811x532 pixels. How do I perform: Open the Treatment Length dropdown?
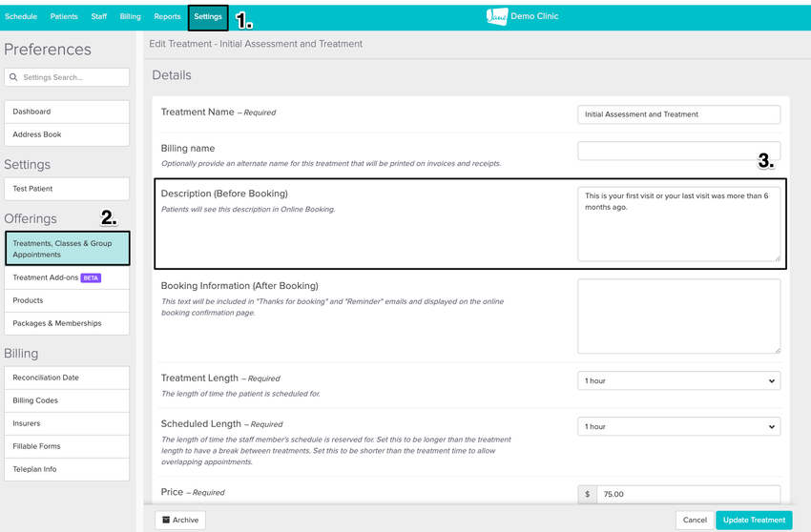point(678,380)
